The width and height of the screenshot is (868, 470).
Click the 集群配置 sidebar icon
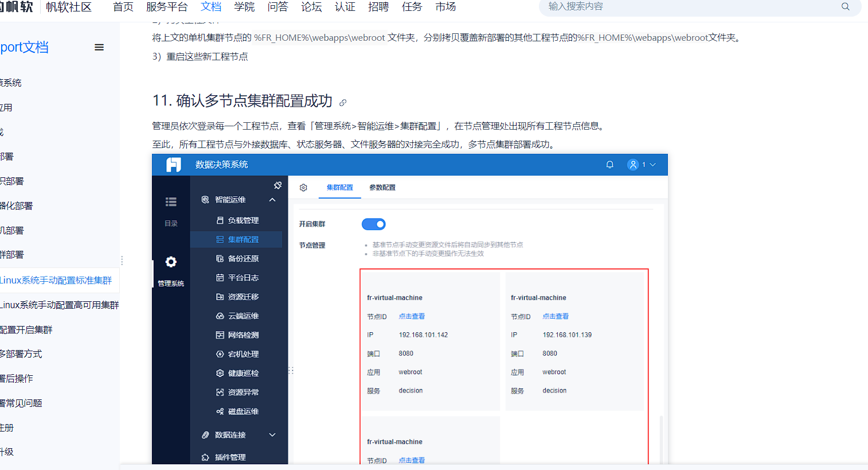[220, 239]
